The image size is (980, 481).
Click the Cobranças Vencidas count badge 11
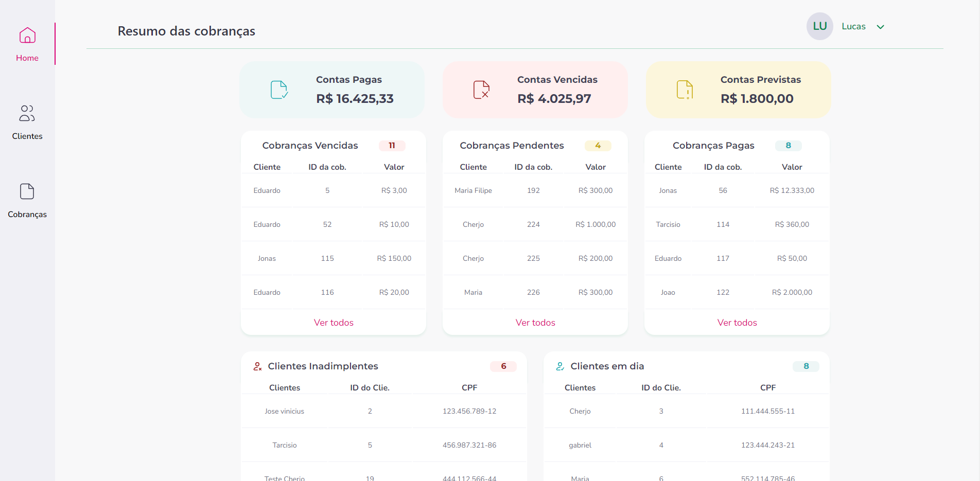coord(392,146)
